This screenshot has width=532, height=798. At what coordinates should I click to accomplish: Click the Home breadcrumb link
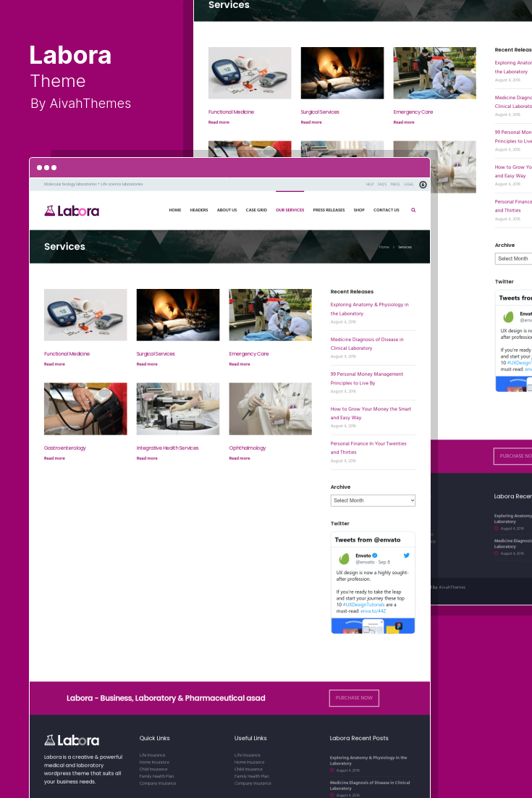pyautogui.click(x=384, y=247)
